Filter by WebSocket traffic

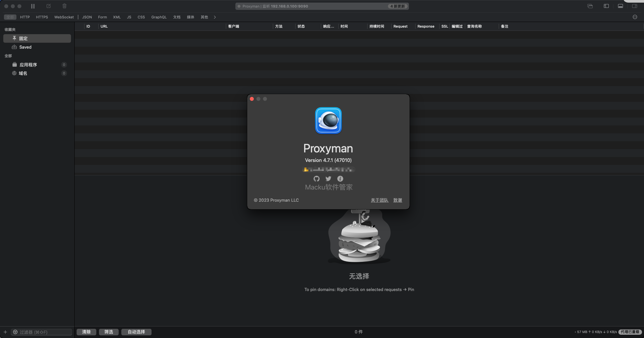click(64, 17)
